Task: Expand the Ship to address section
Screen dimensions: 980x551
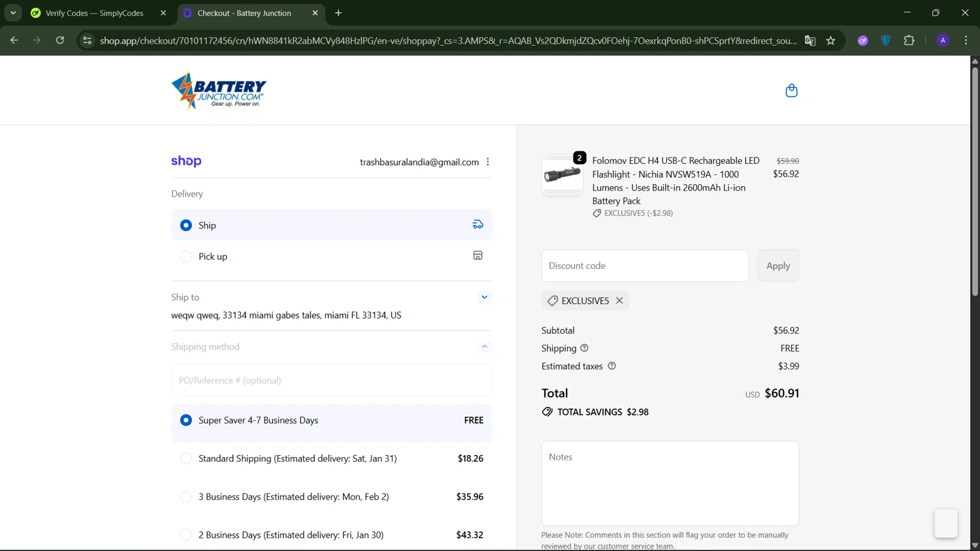Action: click(484, 297)
